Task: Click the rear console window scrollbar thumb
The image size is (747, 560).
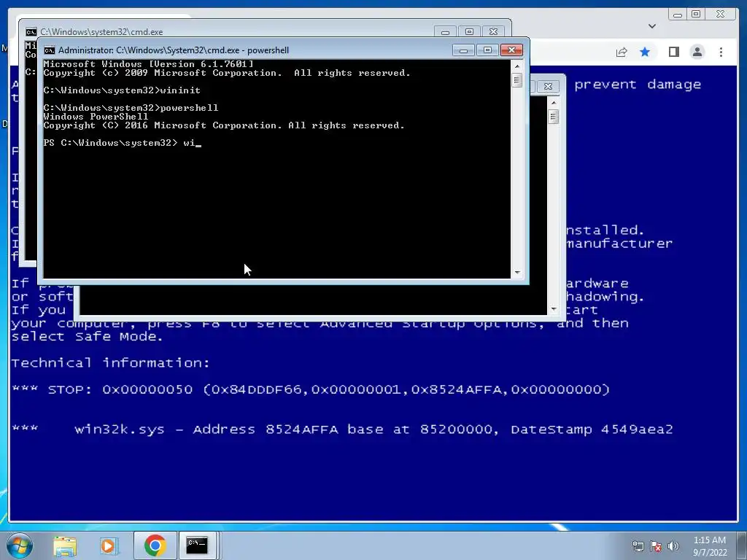Action: pos(553,117)
